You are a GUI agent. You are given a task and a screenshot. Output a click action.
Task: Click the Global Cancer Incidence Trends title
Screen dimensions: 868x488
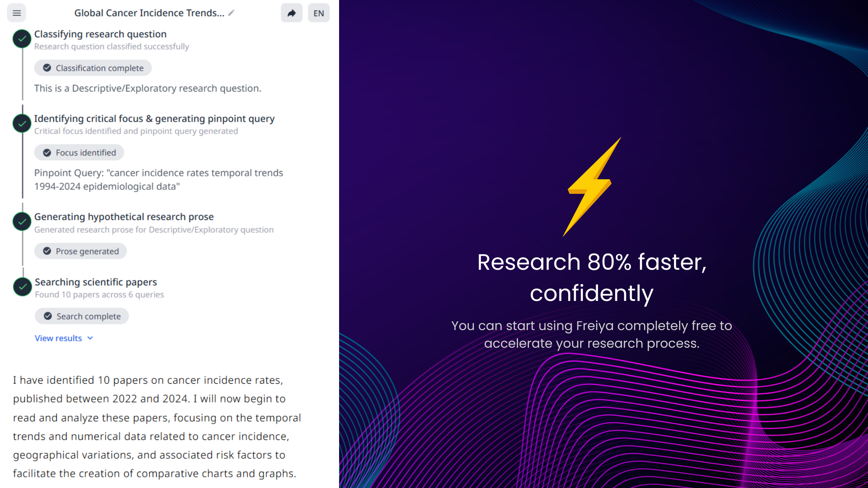[x=149, y=13]
